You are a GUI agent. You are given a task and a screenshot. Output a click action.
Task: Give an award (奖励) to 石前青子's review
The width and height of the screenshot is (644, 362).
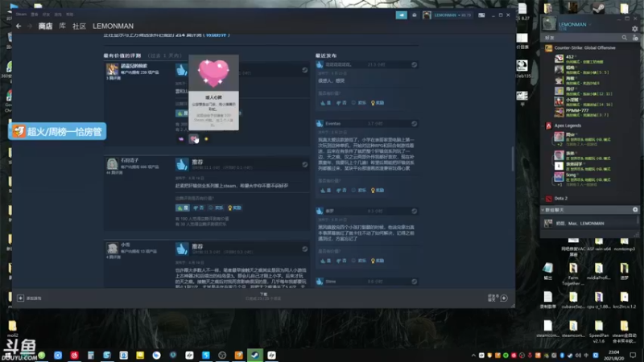click(x=234, y=208)
